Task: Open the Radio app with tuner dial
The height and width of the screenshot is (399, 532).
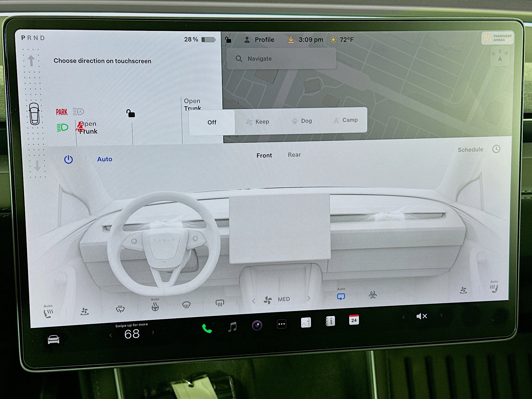Action: [x=306, y=322]
